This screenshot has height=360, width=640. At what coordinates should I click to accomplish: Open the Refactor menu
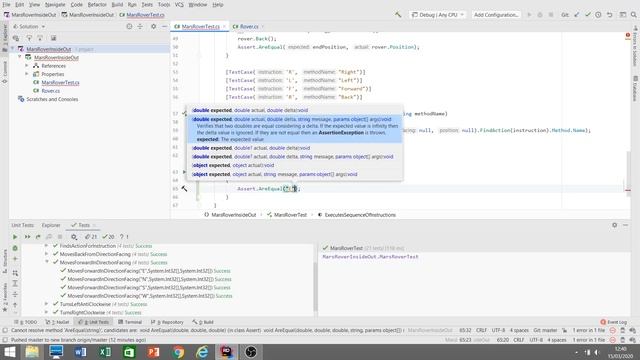click(x=97, y=4)
